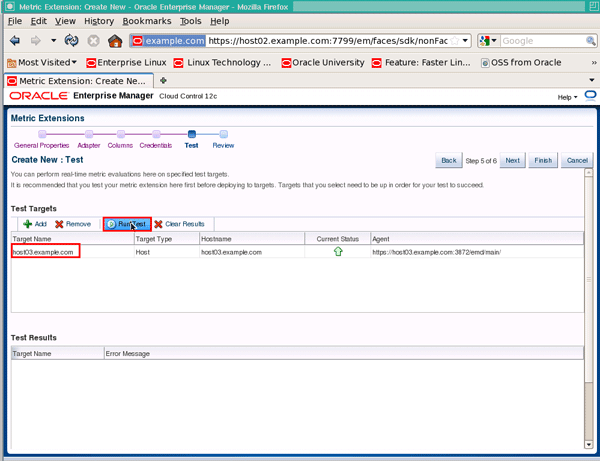Click into the Google search field
The height and width of the screenshot is (461, 600).
tap(543, 41)
